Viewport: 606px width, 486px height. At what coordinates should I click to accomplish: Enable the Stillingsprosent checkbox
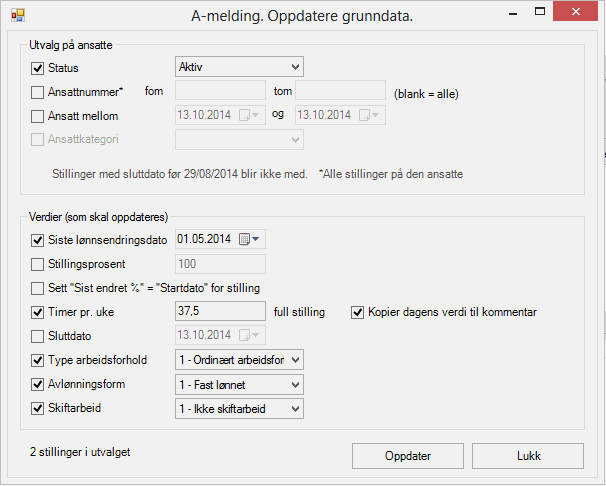38,264
